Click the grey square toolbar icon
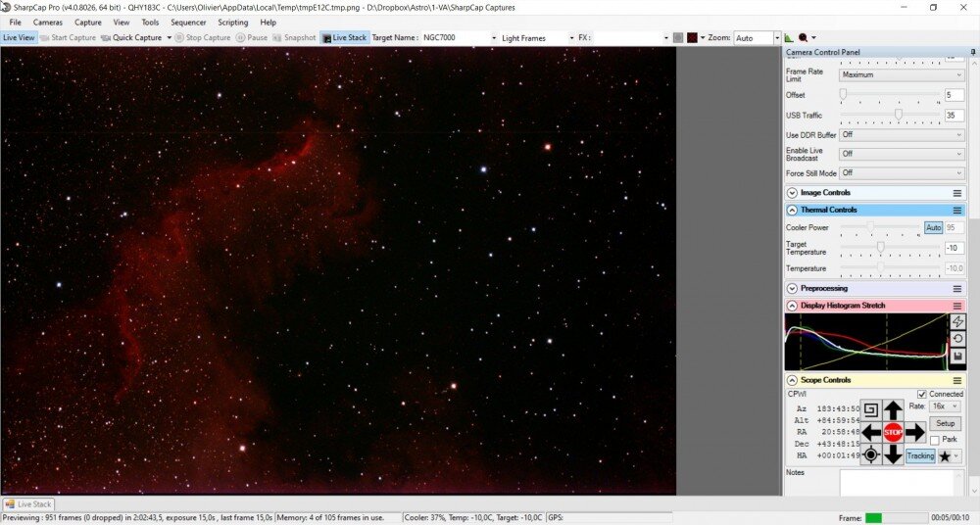Screen dimensions: 980x525 678,38
